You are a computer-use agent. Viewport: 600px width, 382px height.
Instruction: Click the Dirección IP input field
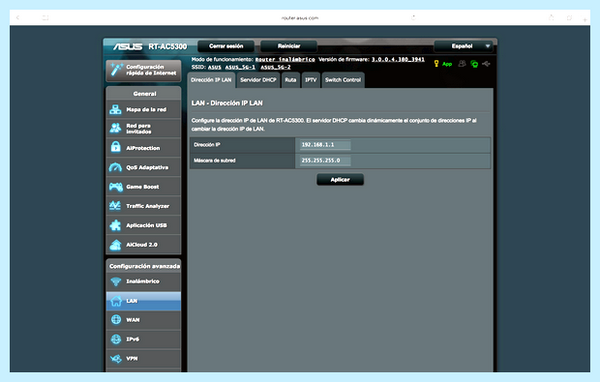click(325, 145)
